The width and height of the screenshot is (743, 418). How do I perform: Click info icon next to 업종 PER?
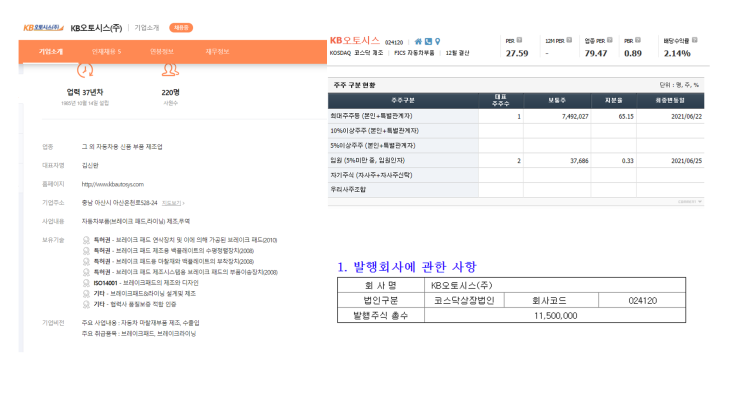click(x=610, y=40)
